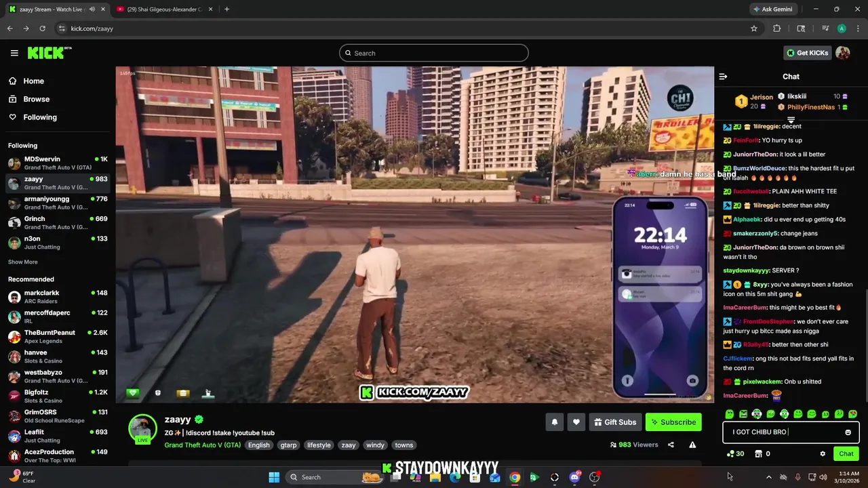Open Microsoft Edge from the taskbar
The image size is (868, 488).
[x=455, y=477]
